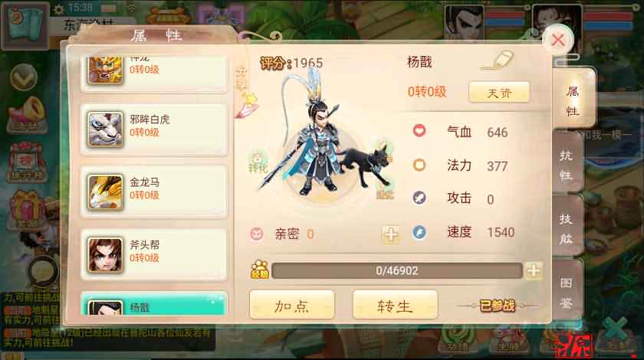Screen dimensions: 644x360
Task: Tap the plus icon beside experience bar
Action: click(x=533, y=270)
